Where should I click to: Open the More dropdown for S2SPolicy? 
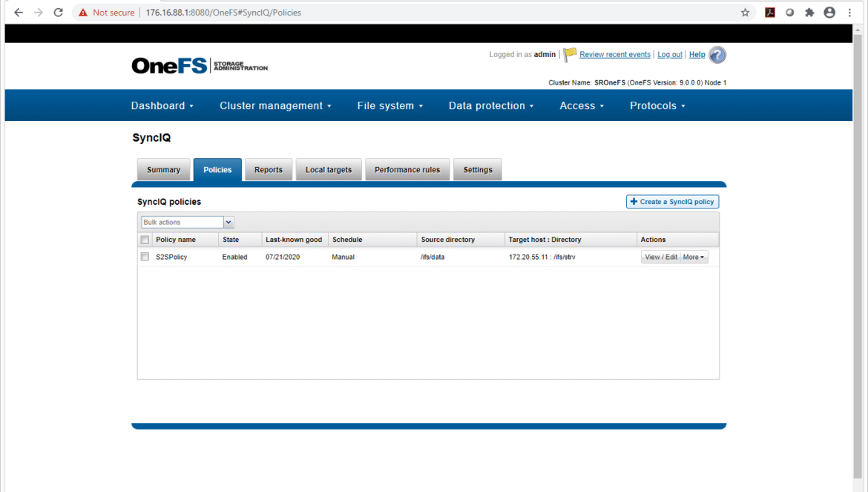click(694, 257)
